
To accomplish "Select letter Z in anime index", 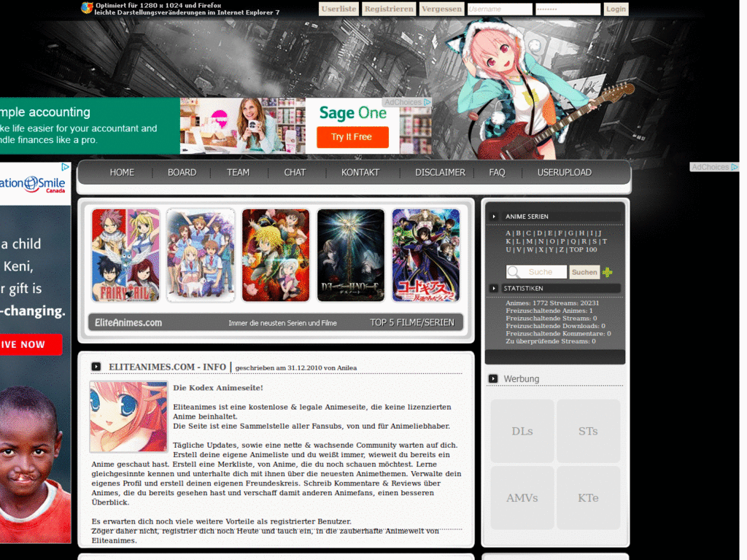I will [561, 249].
